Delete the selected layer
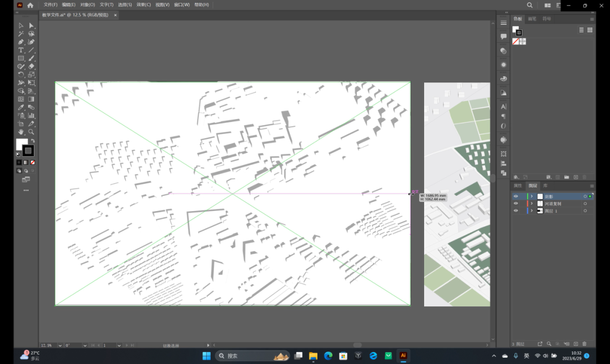The height and width of the screenshot is (364, 610). (585, 344)
